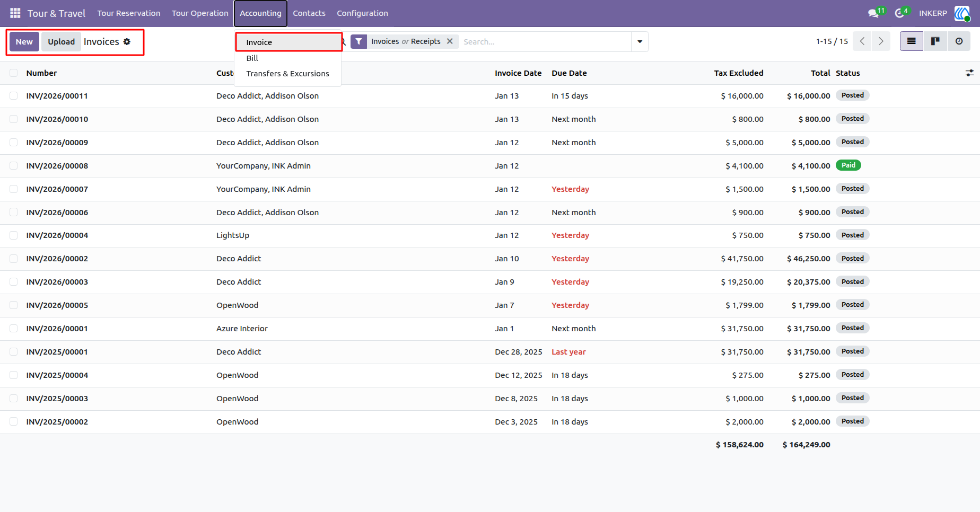Viewport: 980px width, 512px height.
Task: Sort by the Tax Excluded column
Action: (x=739, y=73)
